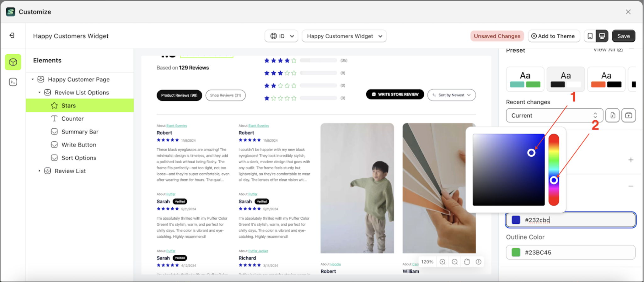
Task: Select the hand pan tool
Action: click(467, 262)
